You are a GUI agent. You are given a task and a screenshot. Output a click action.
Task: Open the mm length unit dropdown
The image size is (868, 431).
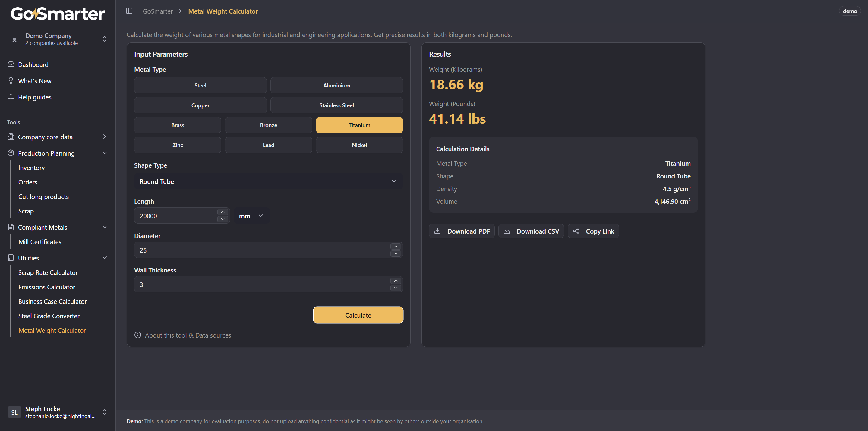pyautogui.click(x=251, y=216)
